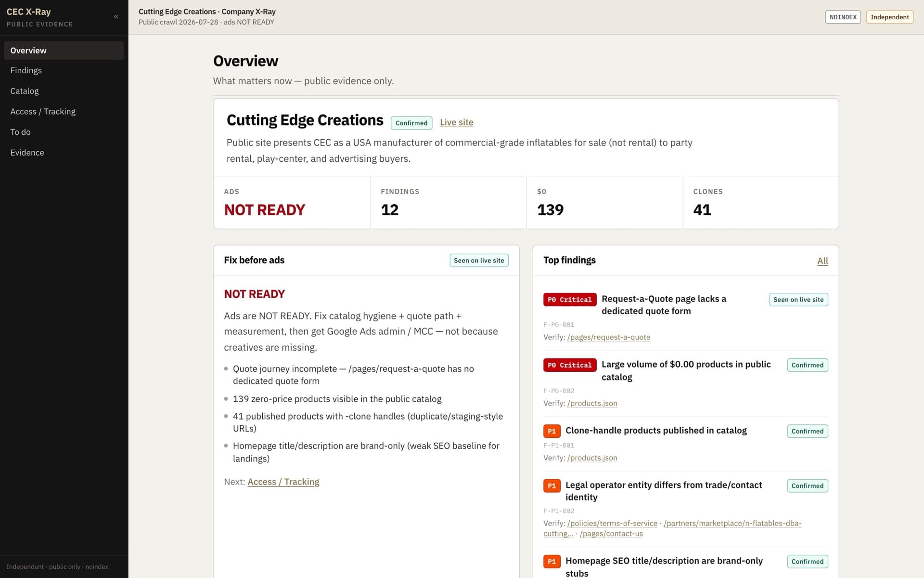
Task: Click finding ID F-P0-001
Action: 559,325
